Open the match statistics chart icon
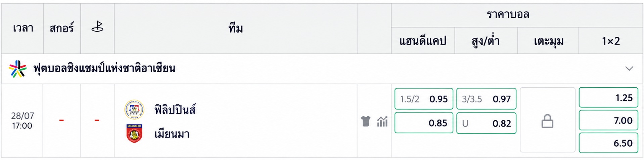Image resolution: width=644 pixels, height=160 pixels. click(382, 121)
